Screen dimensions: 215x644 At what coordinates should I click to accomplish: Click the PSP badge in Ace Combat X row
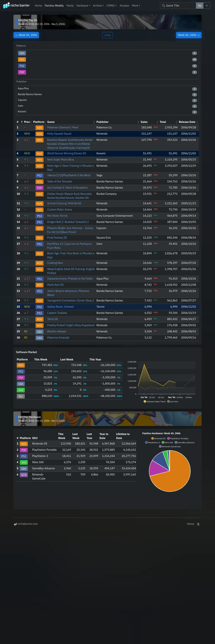[40, 188]
